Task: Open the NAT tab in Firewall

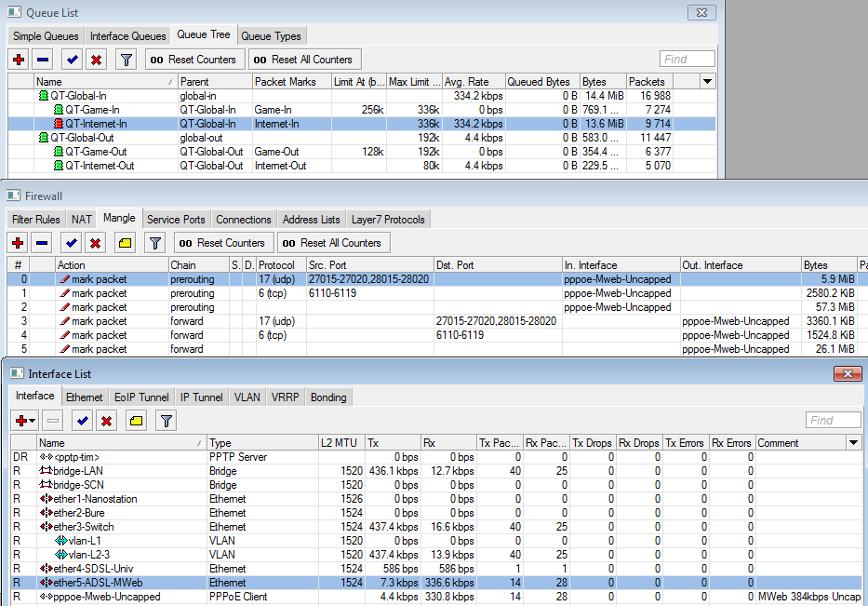Action: tap(82, 220)
